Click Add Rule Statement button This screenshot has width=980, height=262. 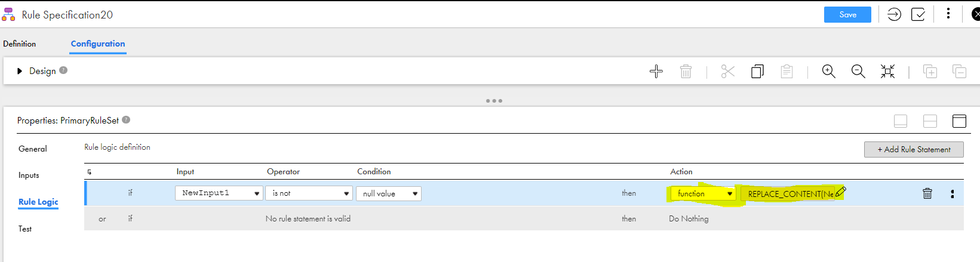tap(914, 149)
